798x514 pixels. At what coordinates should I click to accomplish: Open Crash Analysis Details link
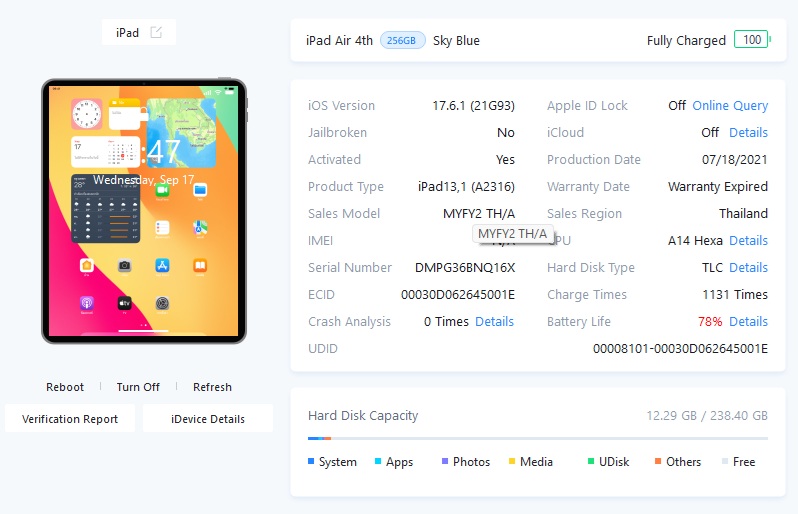pyautogui.click(x=494, y=321)
